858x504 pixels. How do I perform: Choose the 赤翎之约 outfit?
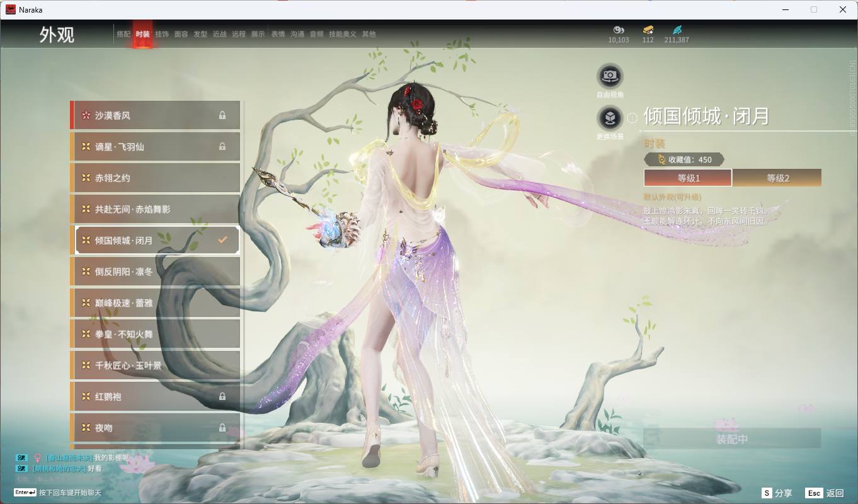[155, 178]
